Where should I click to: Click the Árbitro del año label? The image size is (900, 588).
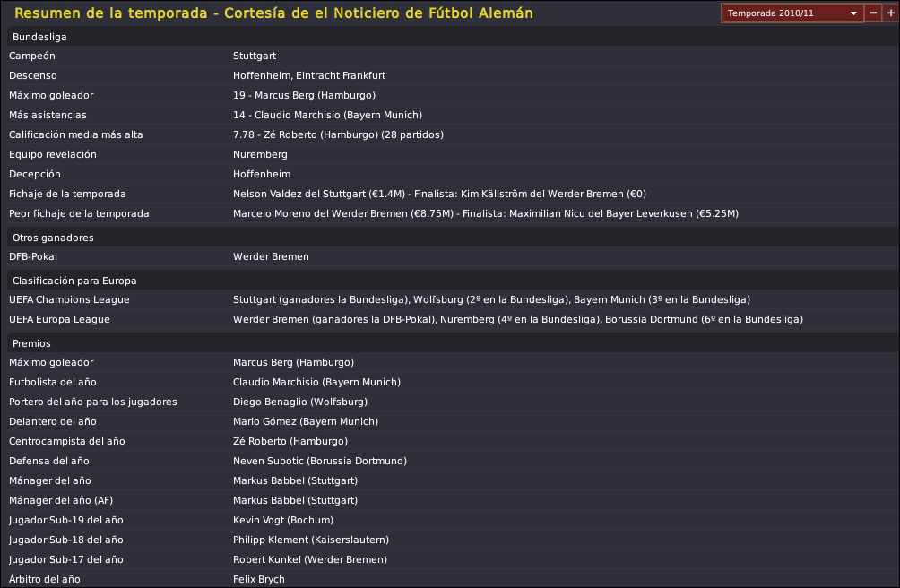[44, 579]
